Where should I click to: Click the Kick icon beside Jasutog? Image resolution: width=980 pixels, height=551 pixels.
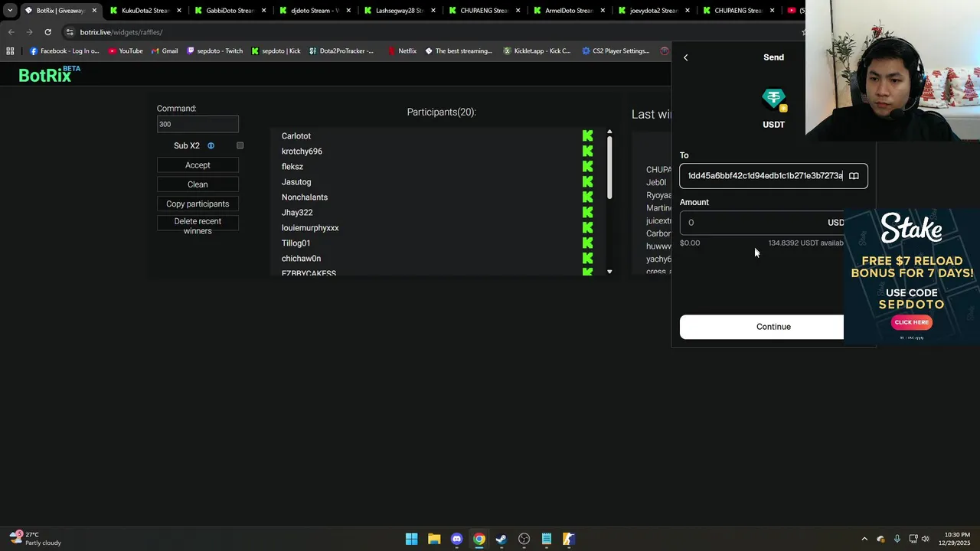tap(587, 182)
